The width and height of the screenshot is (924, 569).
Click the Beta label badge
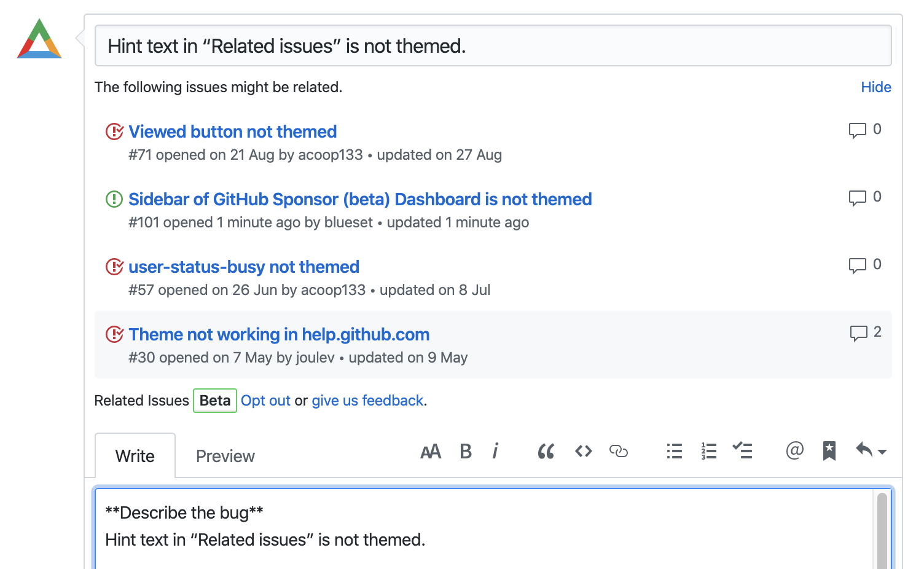[215, 401]
